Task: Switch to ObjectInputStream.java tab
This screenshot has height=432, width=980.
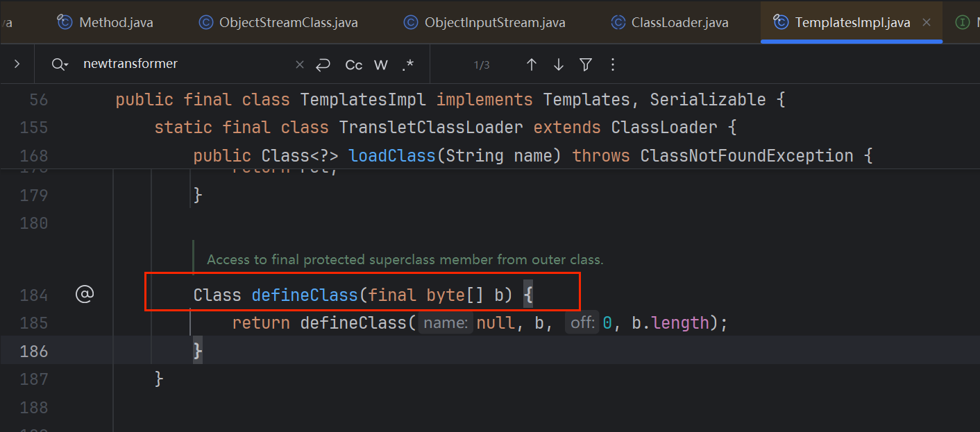Action: (494, 22)
